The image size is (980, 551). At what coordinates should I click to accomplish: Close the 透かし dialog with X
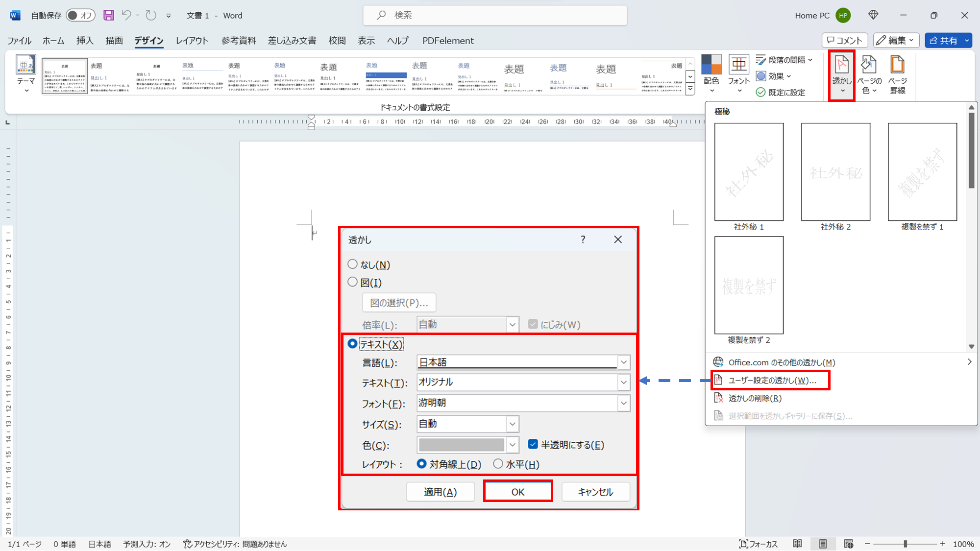(618, 240)
